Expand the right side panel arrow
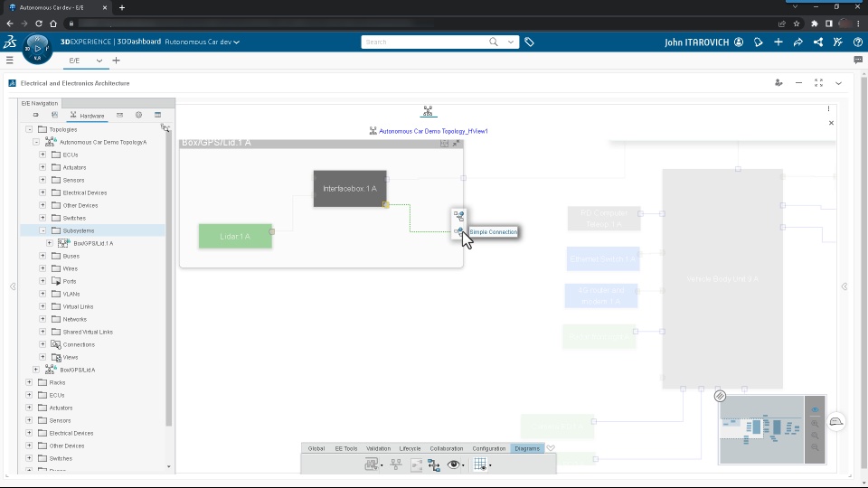Viewport: 868px width, 488px height. click(844, 286)
